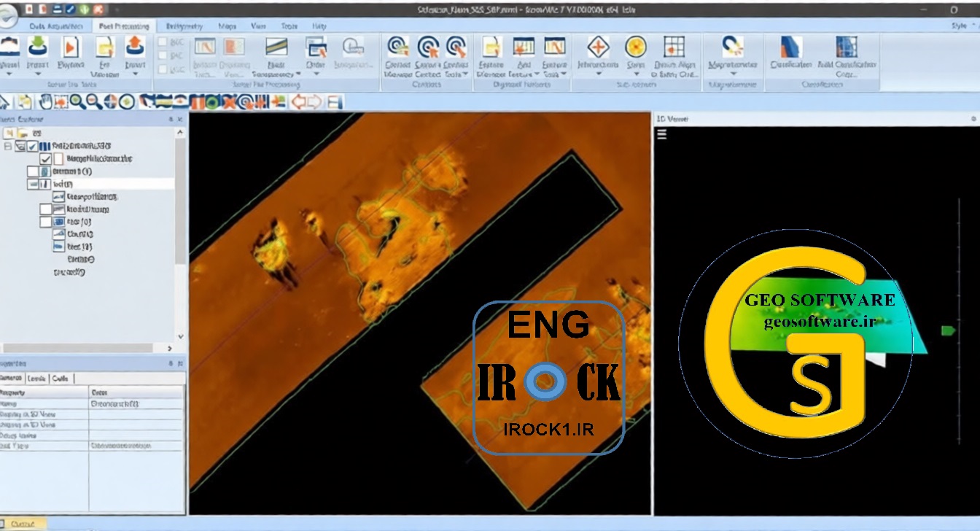
Task: Toggle the checked checkbox on the second tree row
Action: tap(46, 158)
